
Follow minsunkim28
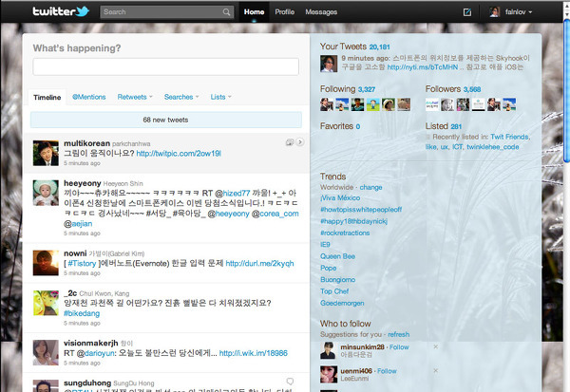(x=399, y=347)
